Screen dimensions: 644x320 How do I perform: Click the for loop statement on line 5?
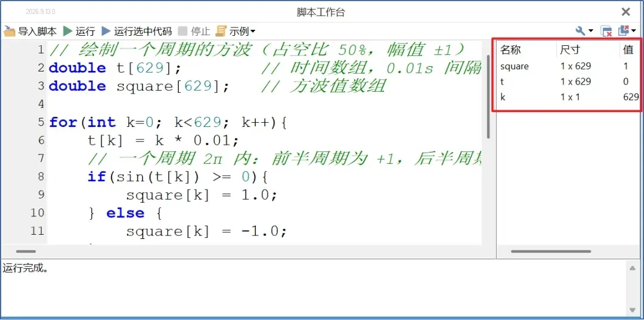(167, 122)
